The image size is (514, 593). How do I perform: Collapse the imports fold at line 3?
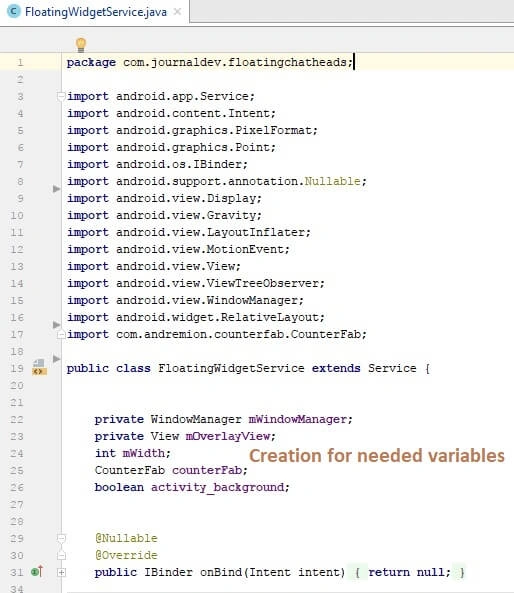pyautogui.click(x=61, y=96)
